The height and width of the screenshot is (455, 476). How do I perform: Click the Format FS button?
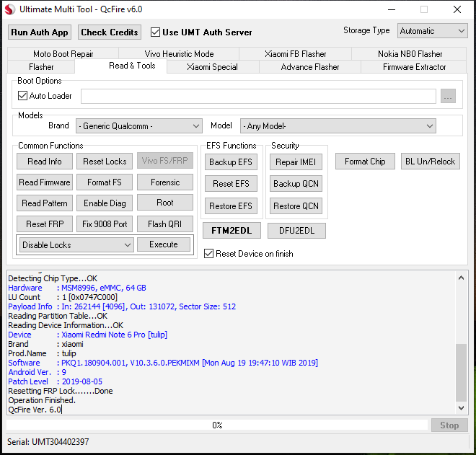pos(105,182)
